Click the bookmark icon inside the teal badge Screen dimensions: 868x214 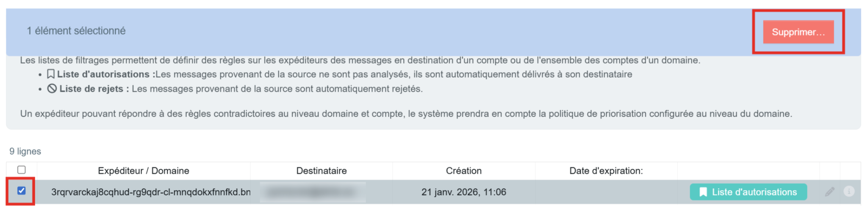(x=703, y=192)
